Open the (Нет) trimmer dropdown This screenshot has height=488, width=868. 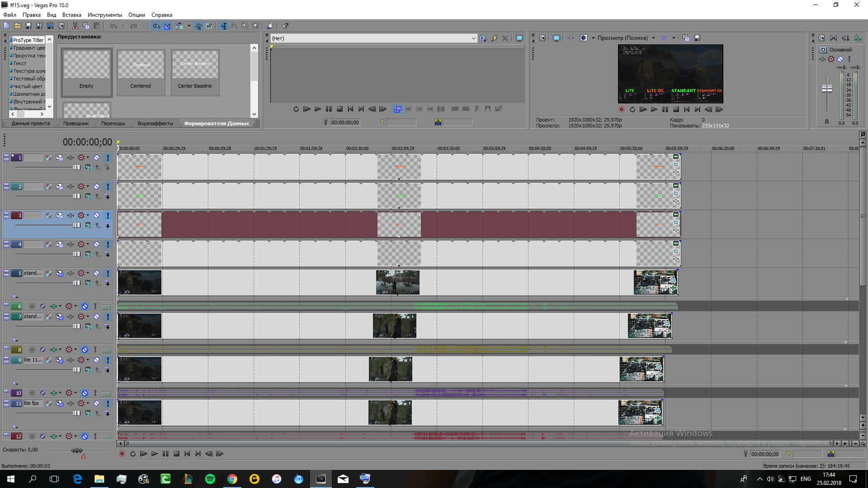[473, 38]
